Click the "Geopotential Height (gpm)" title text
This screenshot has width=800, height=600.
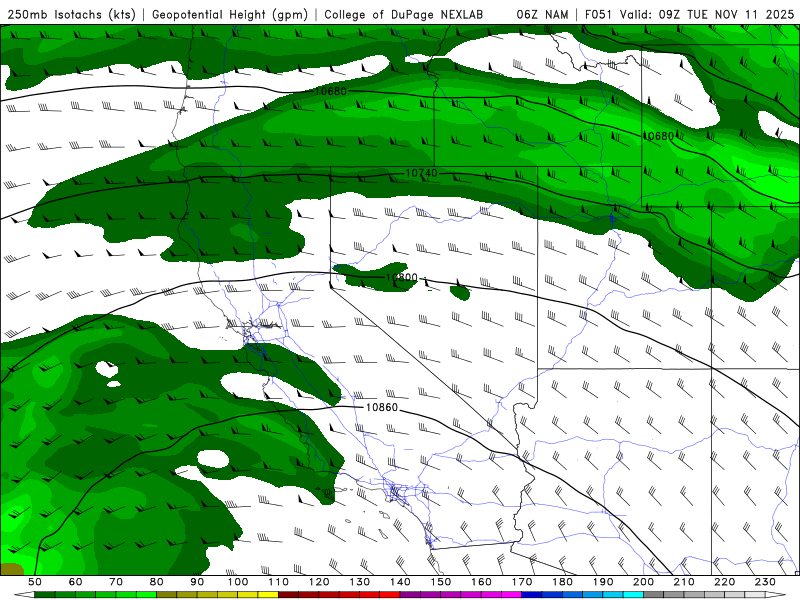click(230, 15)
